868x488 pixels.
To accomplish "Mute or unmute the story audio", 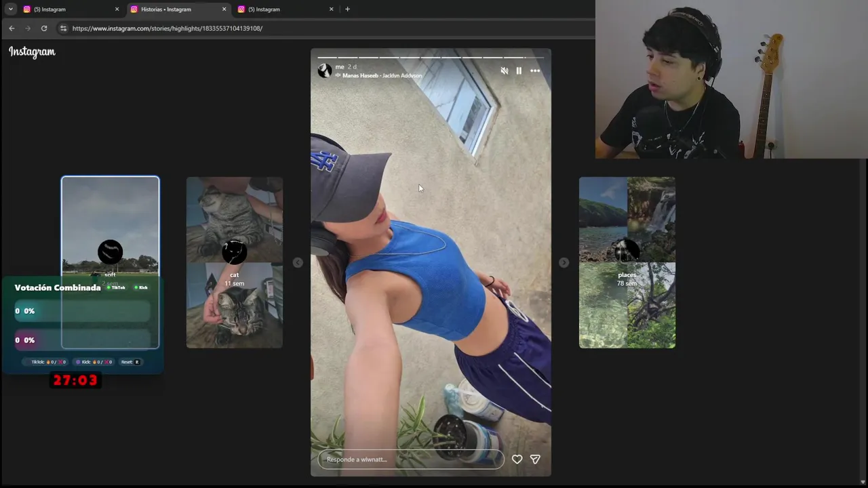I will 504,70.
